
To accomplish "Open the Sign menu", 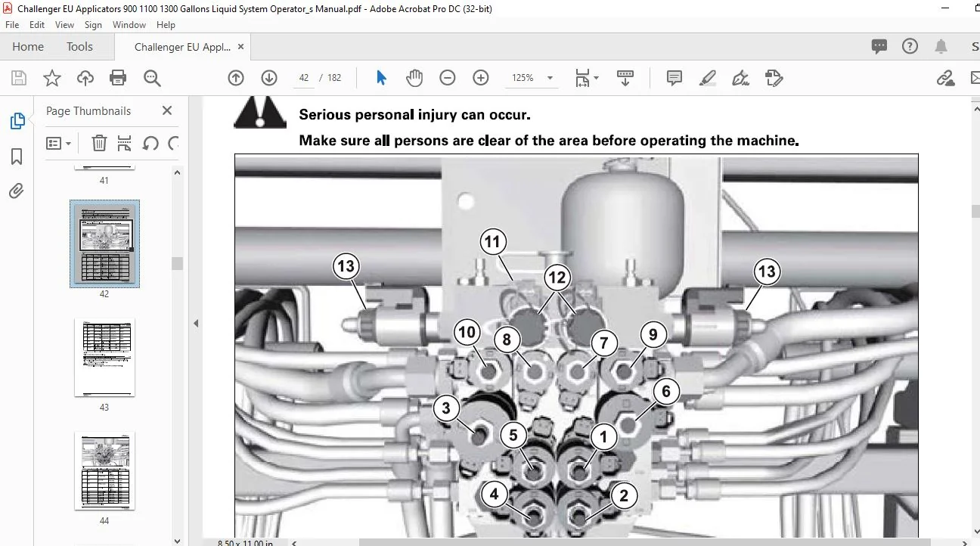I will (x=93, y=24).
